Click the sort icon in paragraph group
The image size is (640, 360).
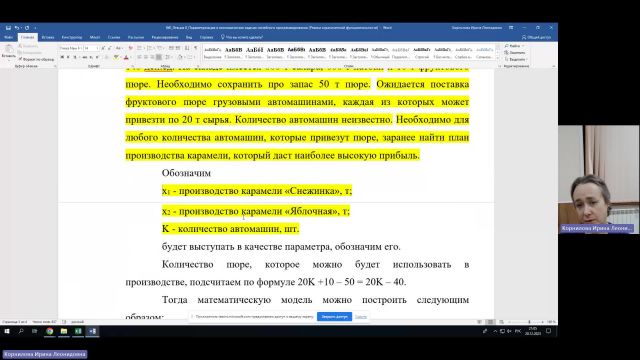[187, 48]
